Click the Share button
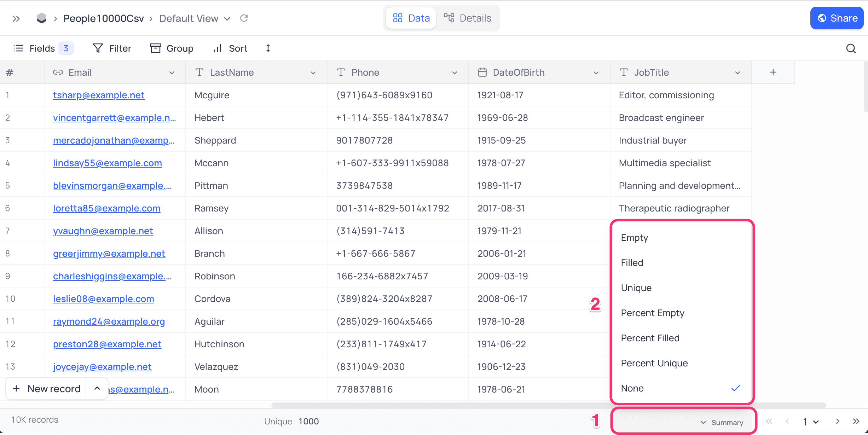Image resolution: width=868 pixels, height=435 pixels. [x=837, y=18]
